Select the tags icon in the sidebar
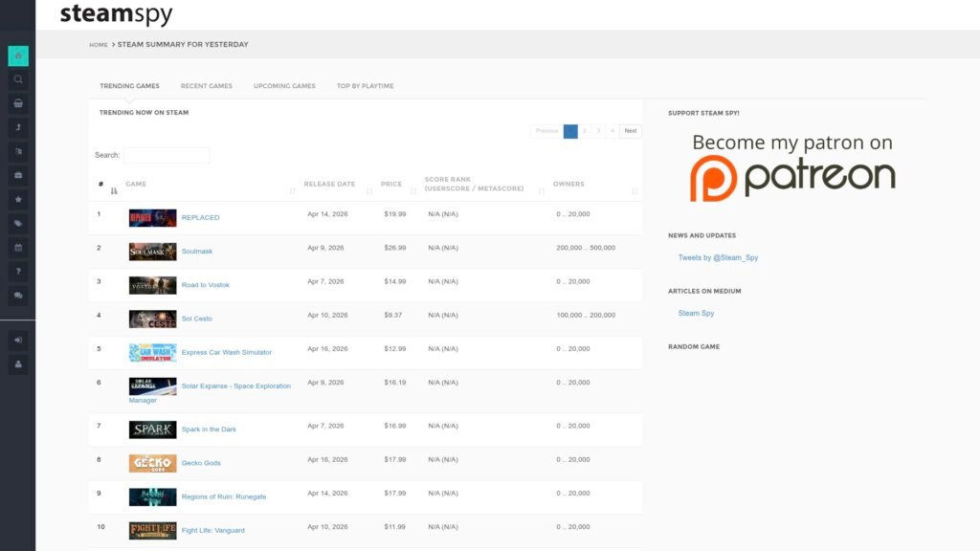The width and height of the screenshot is (980, 551). coord(18,223)
